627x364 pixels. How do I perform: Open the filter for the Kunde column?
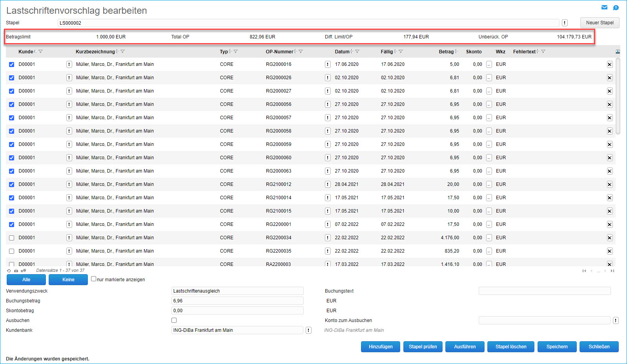pyautogui.click(x=41, y=52)
